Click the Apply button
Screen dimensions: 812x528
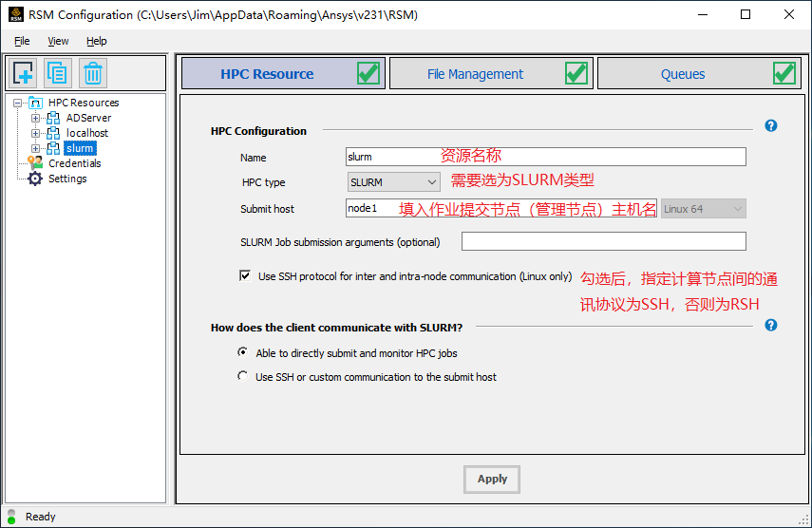tap(491, 479)
